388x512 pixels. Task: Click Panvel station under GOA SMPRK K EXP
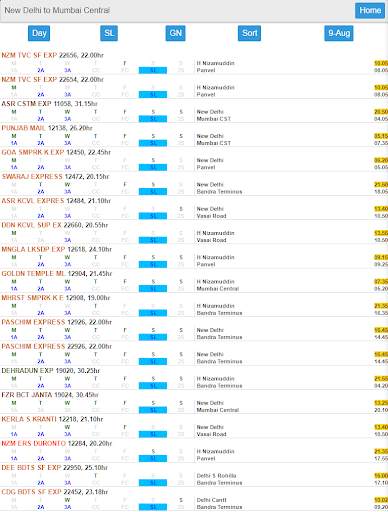206,167
